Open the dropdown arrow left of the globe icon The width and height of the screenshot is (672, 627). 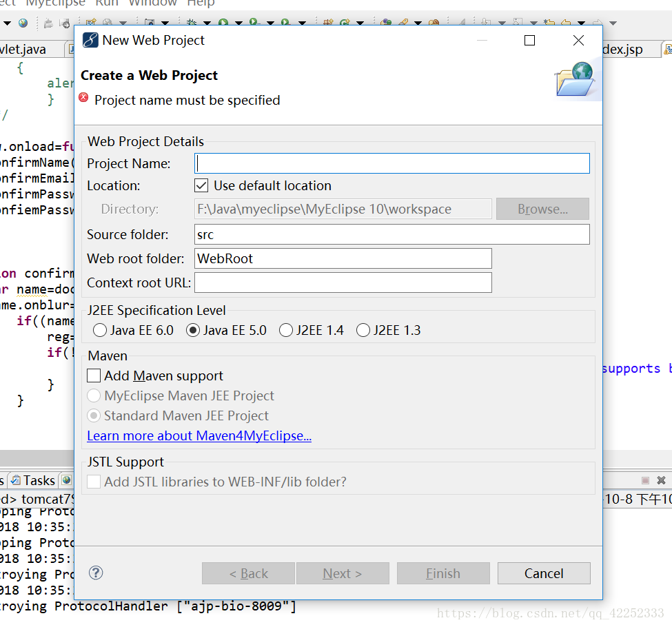tap(7, 23)
